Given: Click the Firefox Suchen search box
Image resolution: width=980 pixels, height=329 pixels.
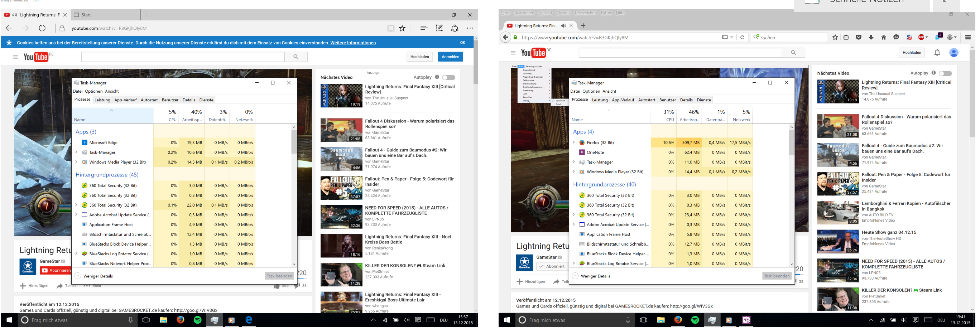Looking at the screenshot, I should pos(789,37).
